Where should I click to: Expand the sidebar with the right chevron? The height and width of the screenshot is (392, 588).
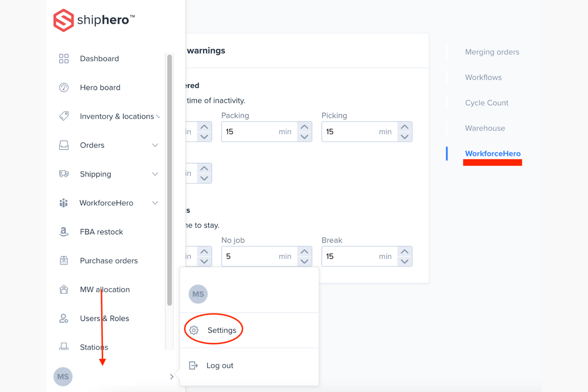pos(171,377)
